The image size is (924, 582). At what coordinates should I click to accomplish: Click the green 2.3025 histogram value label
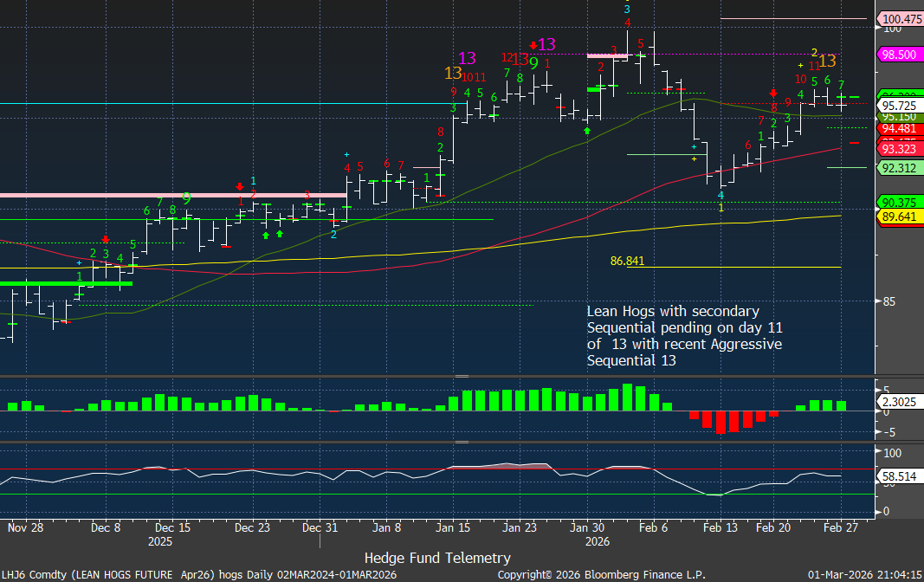[x=900, y=403]
